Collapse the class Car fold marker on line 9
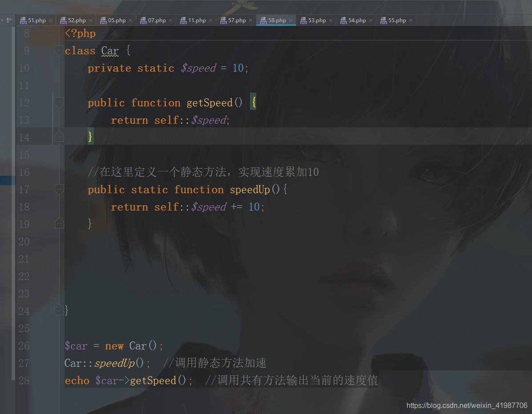Viewport: 532px width, 414px height. [59, 51]
